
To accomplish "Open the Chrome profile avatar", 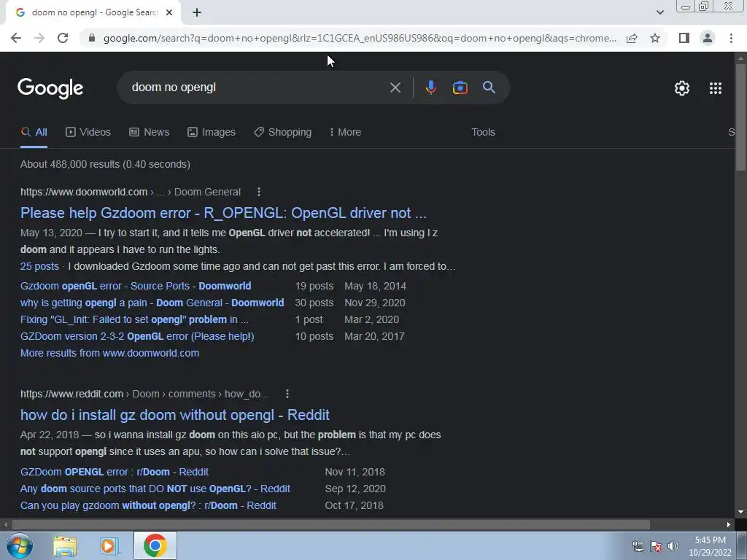I will click(x=708, y=38).
